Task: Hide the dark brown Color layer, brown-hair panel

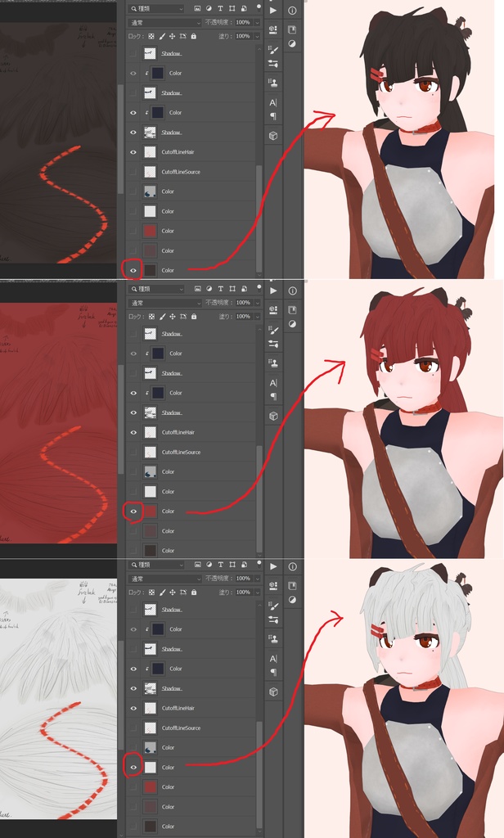Action: pyautogui.click(x=133, y=270)
